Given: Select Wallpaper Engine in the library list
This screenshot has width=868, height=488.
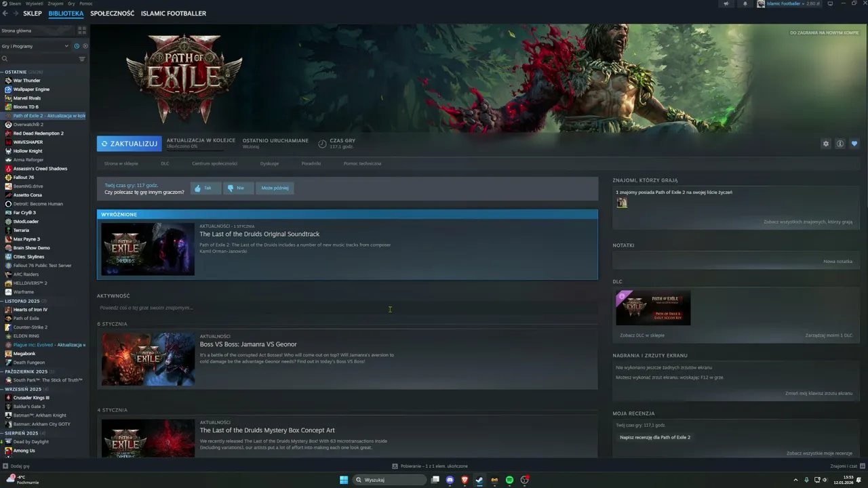Looking at the screenshot, I should [31, 89].
